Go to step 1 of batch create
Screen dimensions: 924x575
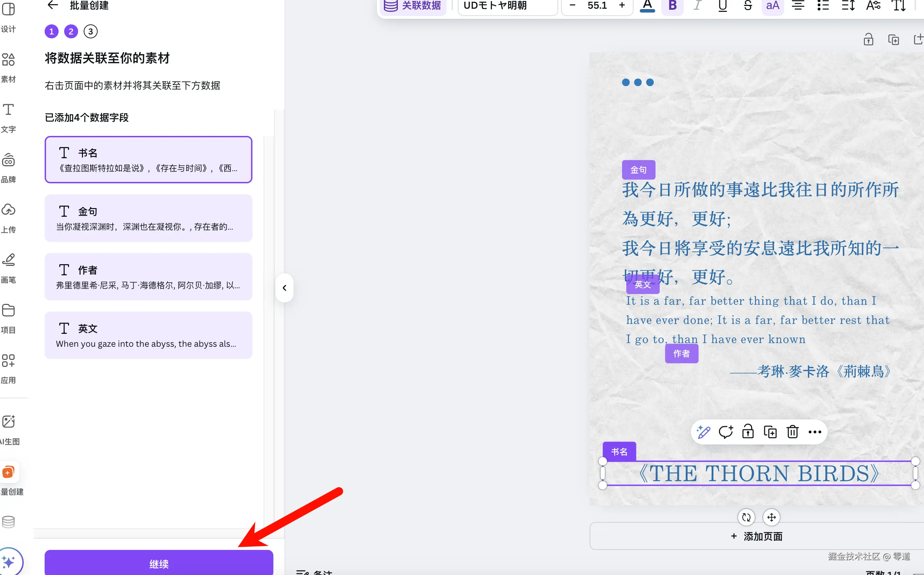coord(51,32)
